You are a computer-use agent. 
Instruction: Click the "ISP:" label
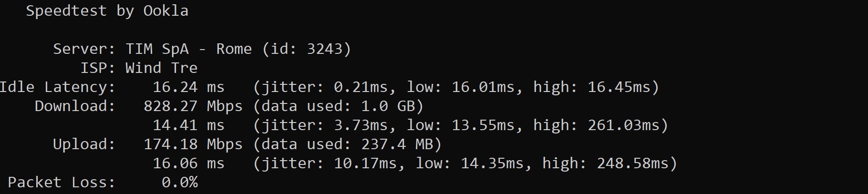click(98, 68)
